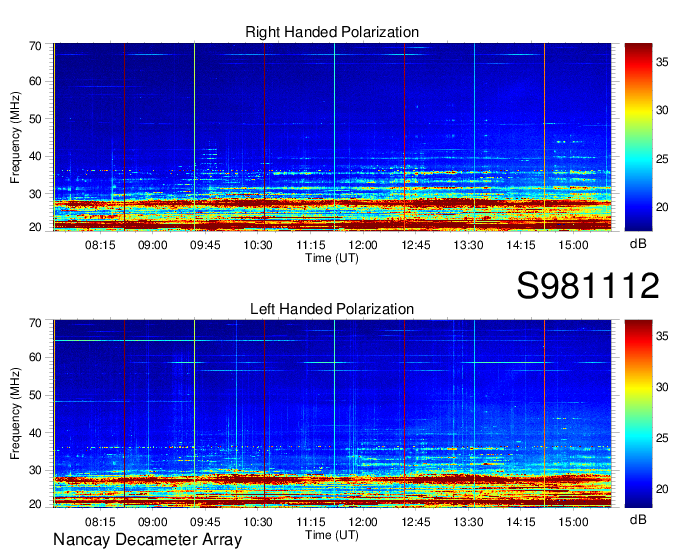
Task: Click the Left Handed Polarization spectrogram image
Action: point(332,414)
